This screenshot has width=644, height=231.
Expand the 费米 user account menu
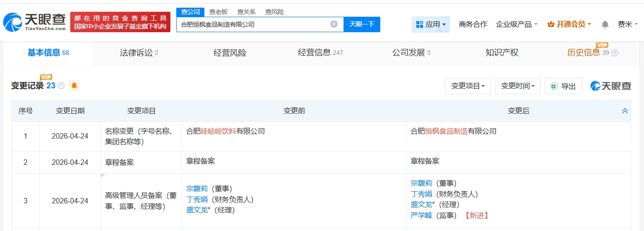click(x=628, y=24)
